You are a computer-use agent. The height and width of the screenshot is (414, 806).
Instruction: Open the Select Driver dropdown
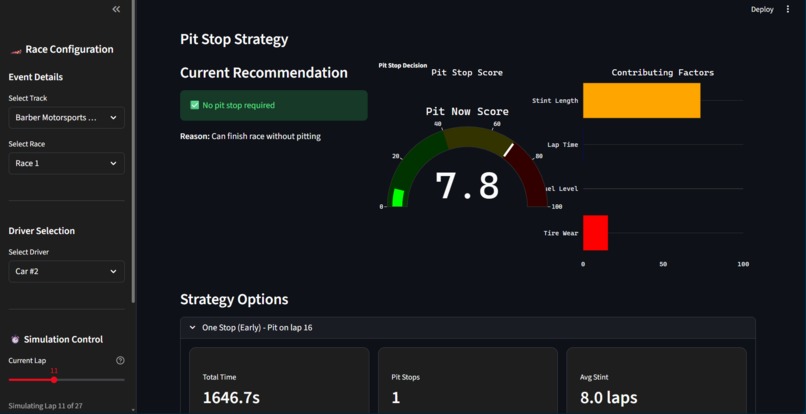(66, 271)
